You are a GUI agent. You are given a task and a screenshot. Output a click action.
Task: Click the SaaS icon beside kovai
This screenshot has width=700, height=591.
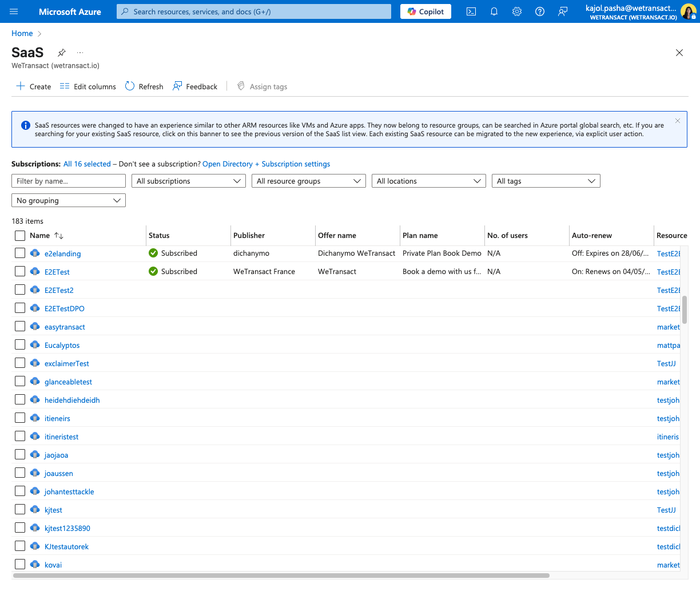click(x=35, y=565)
